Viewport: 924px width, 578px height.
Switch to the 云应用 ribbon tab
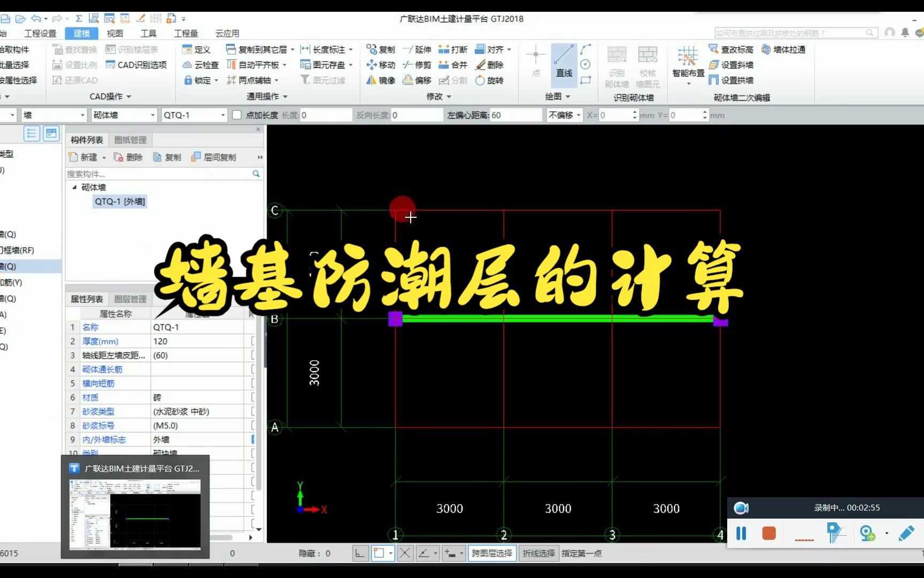tap(227, 33)
